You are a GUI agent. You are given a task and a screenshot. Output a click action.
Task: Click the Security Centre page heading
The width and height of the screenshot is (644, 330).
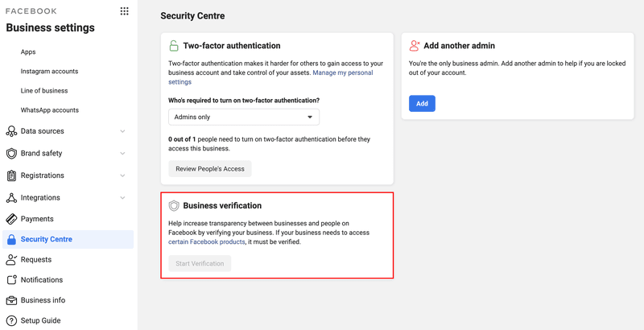tap(192, 16)
